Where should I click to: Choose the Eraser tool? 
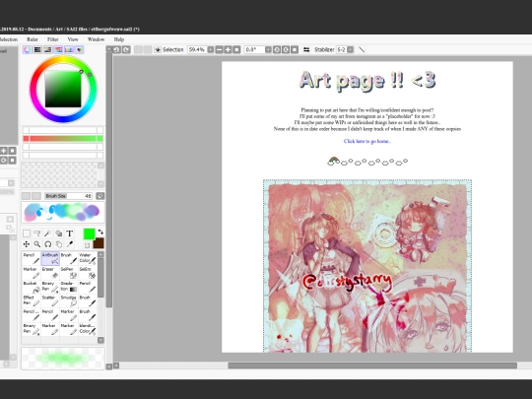[50, 273]
